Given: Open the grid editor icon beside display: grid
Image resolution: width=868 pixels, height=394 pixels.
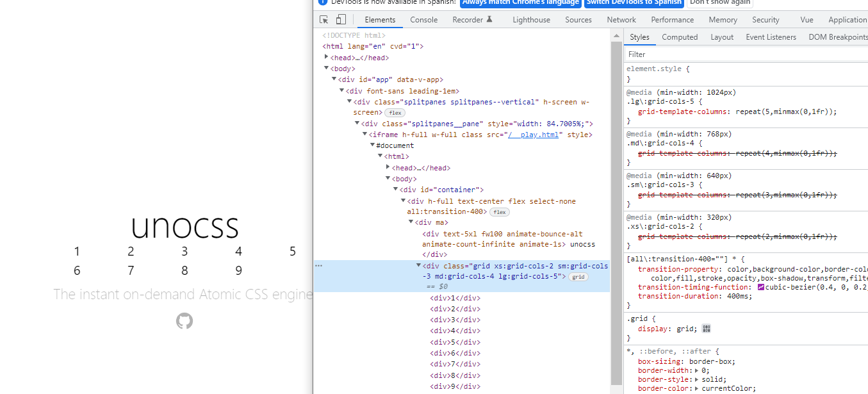Looking at the screenshot, I should [706, 328].
